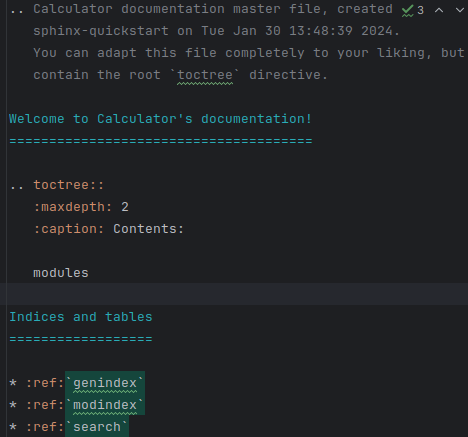The width and height of the screenshot is (468, 437).
Task: Click the Contents: caption value
Action: (x=149, y=229)
